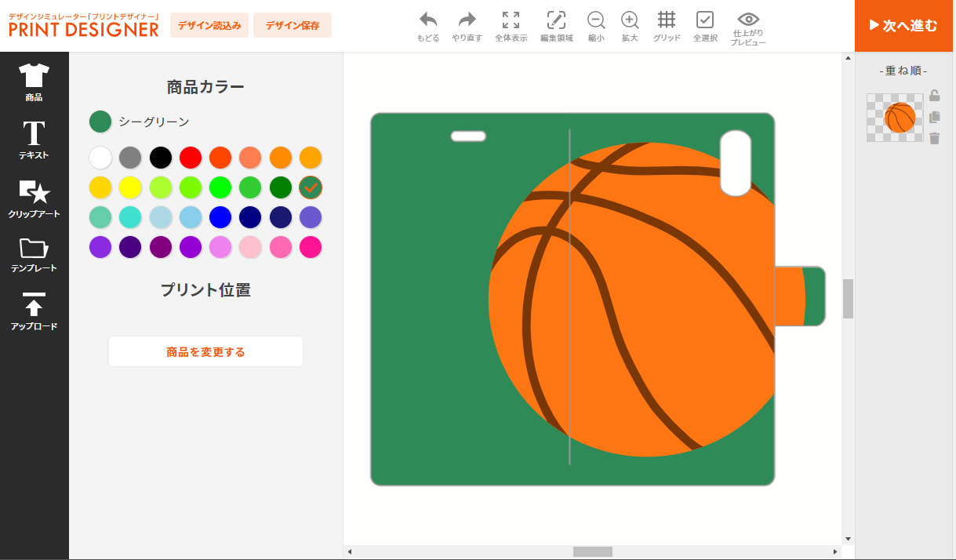Choose the light pink swatch
Image resolution: width=956 pixels, height=560 pixels.
click(251, 247)
